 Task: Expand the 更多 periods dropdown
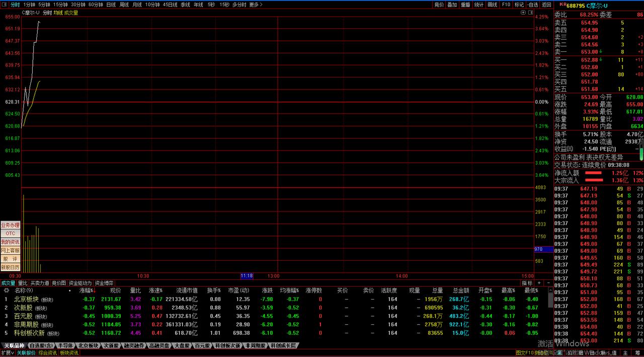click(256, 5)
